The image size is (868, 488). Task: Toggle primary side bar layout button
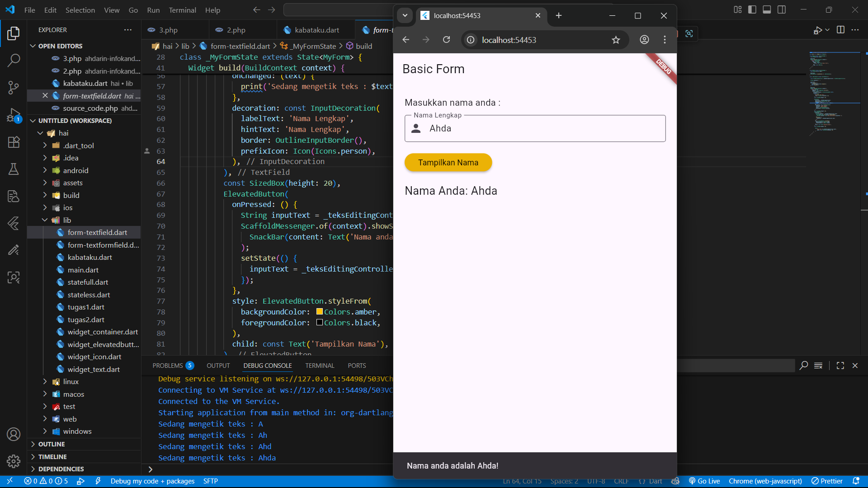tap(752, 9)
